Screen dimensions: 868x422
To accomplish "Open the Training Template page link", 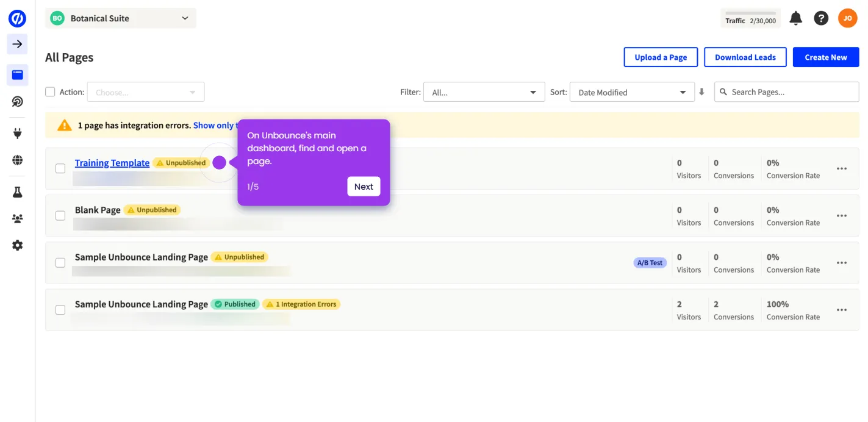I will tap(112, 163).
